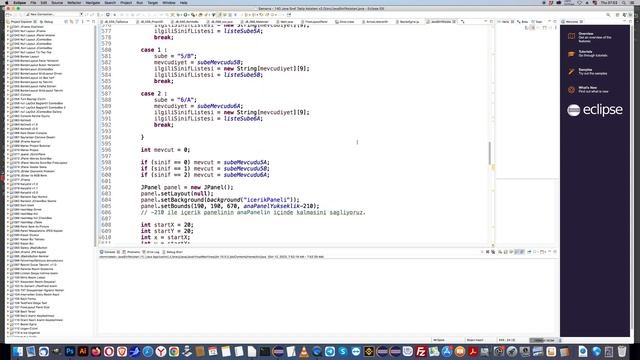Switch to the Project Explorer tab

(21, 22)
